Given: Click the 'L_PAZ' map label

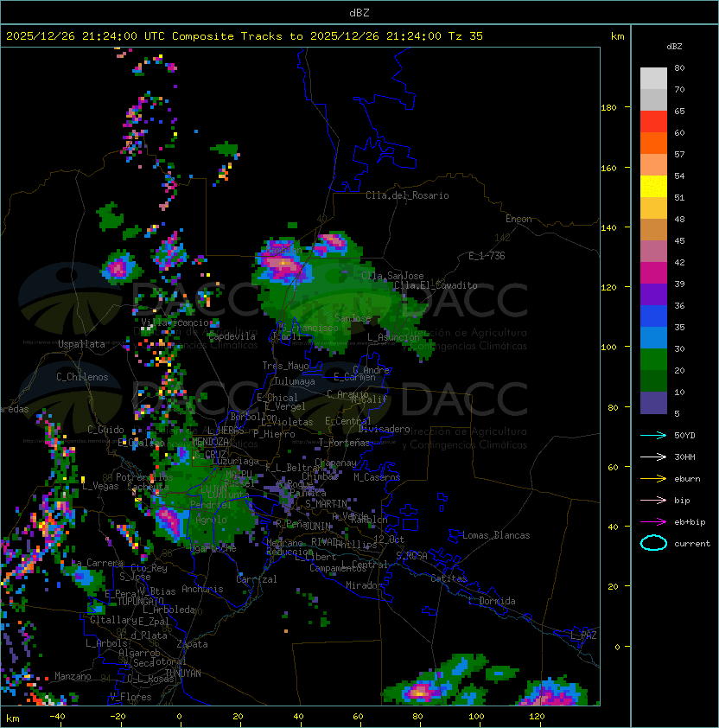Looking at the screenshot, I should click(x=583, y=635).
